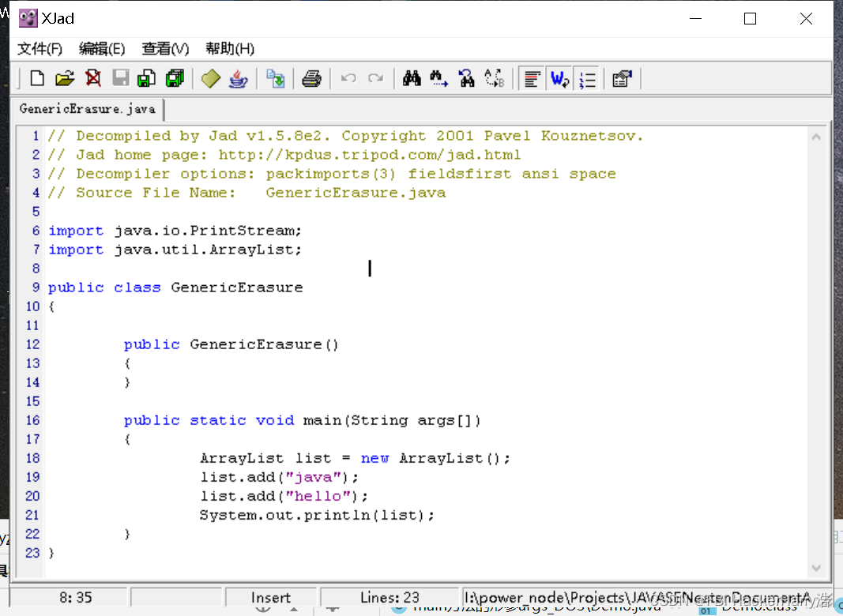
Task: Create a new file with the blank page icon
Action: click(x=37, y=78)
